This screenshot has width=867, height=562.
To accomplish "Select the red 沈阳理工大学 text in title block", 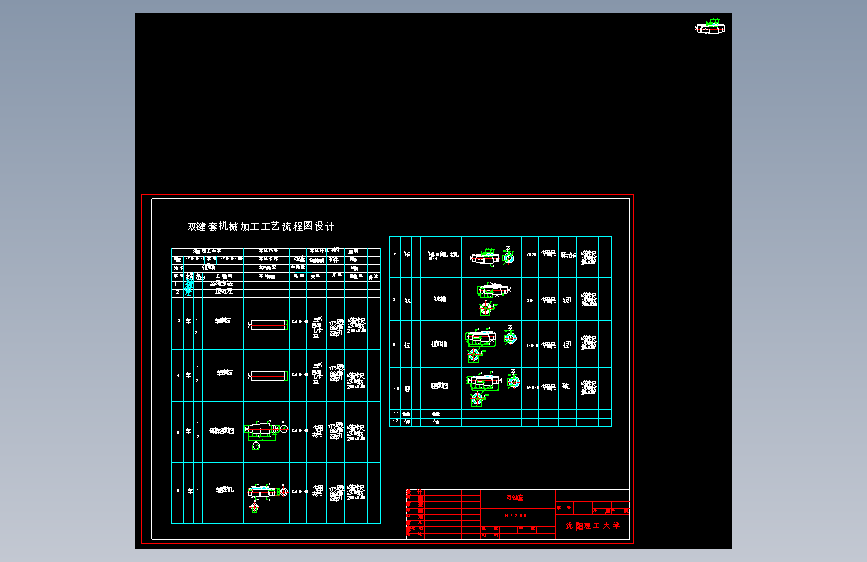I will coord(592,525).
